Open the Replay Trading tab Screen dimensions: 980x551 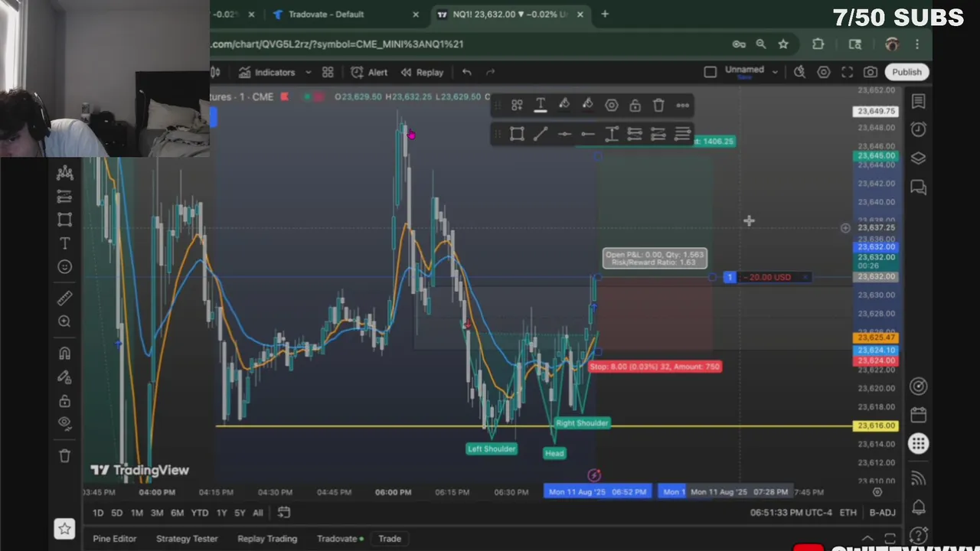267,539
